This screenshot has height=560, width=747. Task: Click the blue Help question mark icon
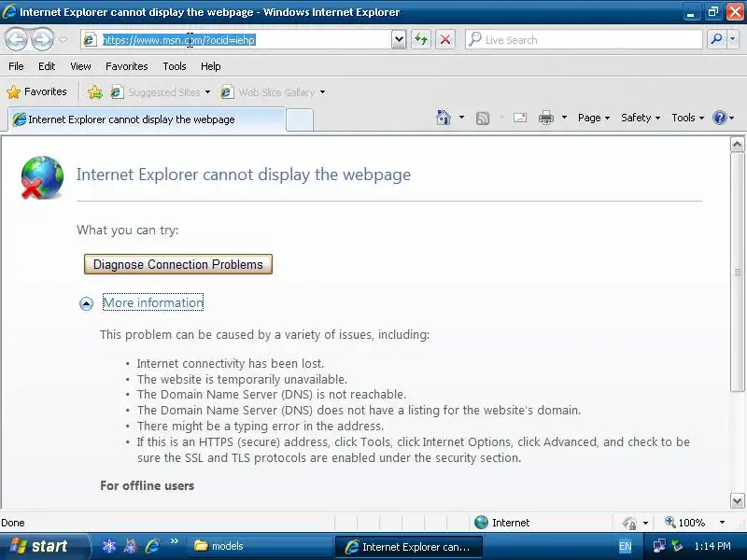(719, 118)
